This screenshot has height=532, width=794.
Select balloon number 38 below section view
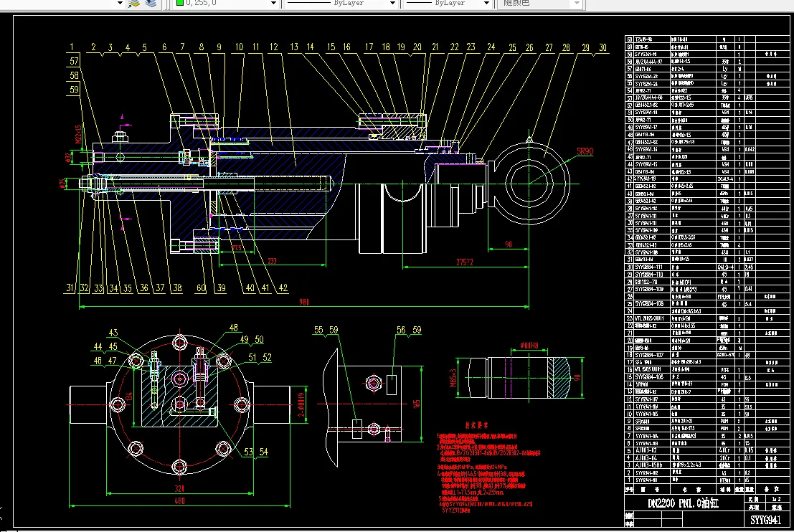pos(176,288)
